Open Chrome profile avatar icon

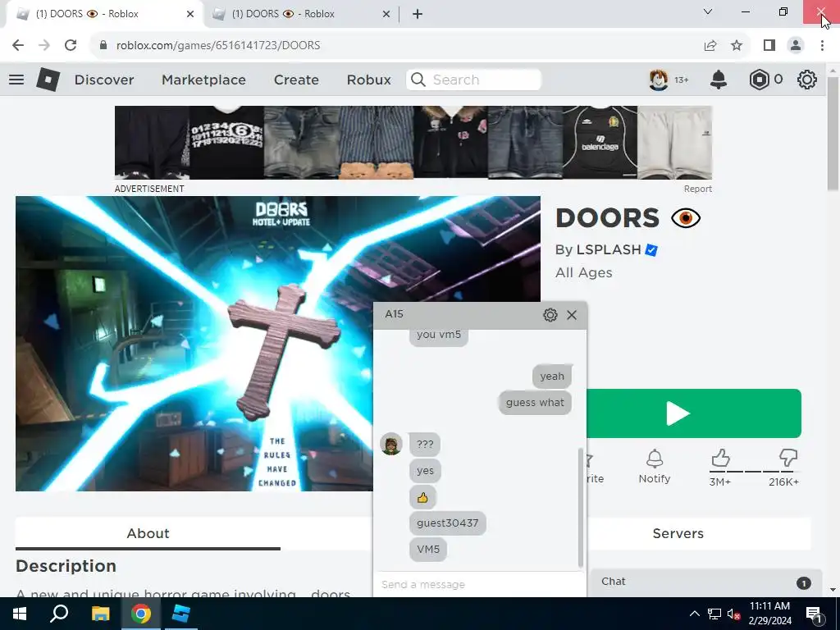796,45
